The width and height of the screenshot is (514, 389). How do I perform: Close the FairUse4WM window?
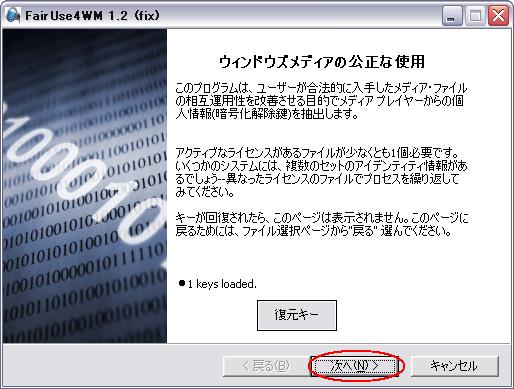pyautogui.click(x=498, y=16)
